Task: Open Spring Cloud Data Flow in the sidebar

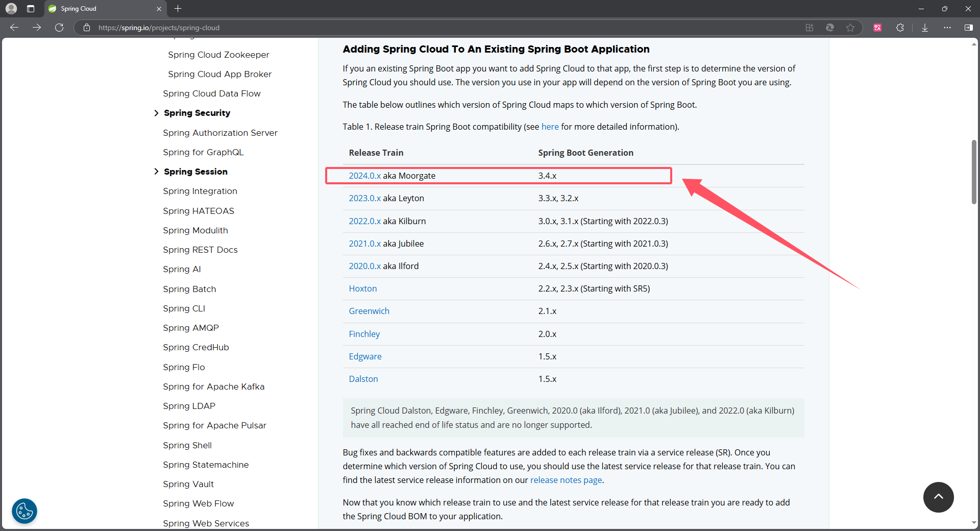Action: 212,93
